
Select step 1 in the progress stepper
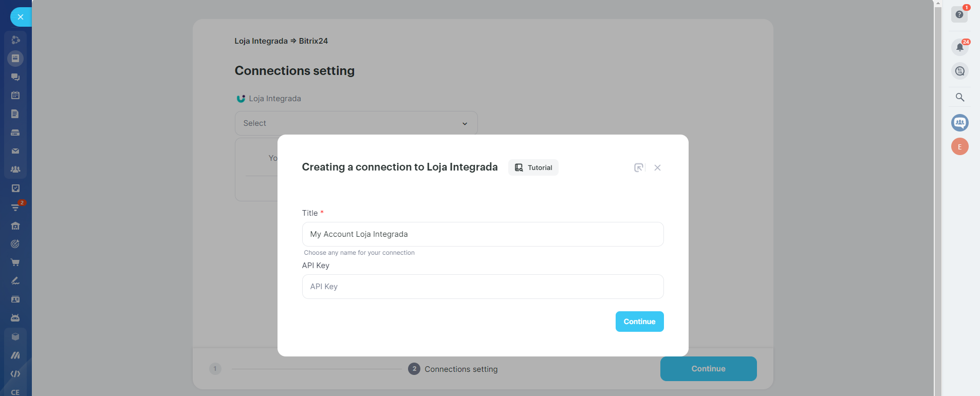click(x=215, y=369)
